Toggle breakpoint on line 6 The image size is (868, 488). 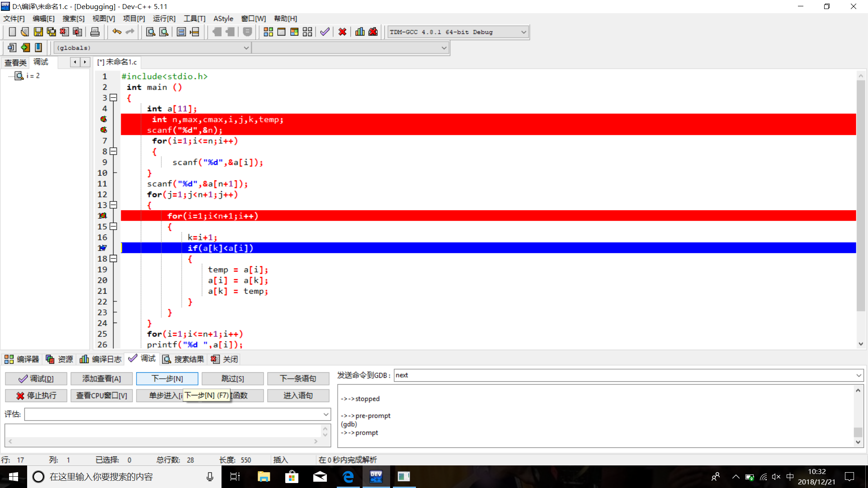point(104,130)
